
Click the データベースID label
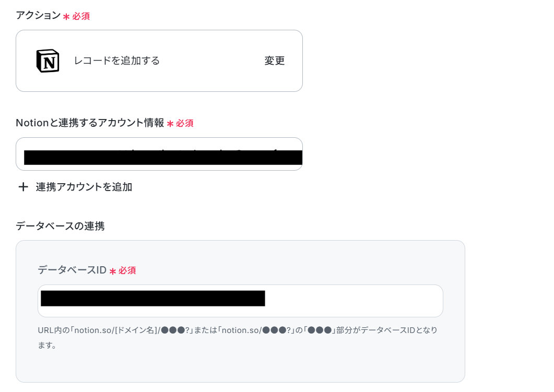pyautogui.click(x=72, y=270)
